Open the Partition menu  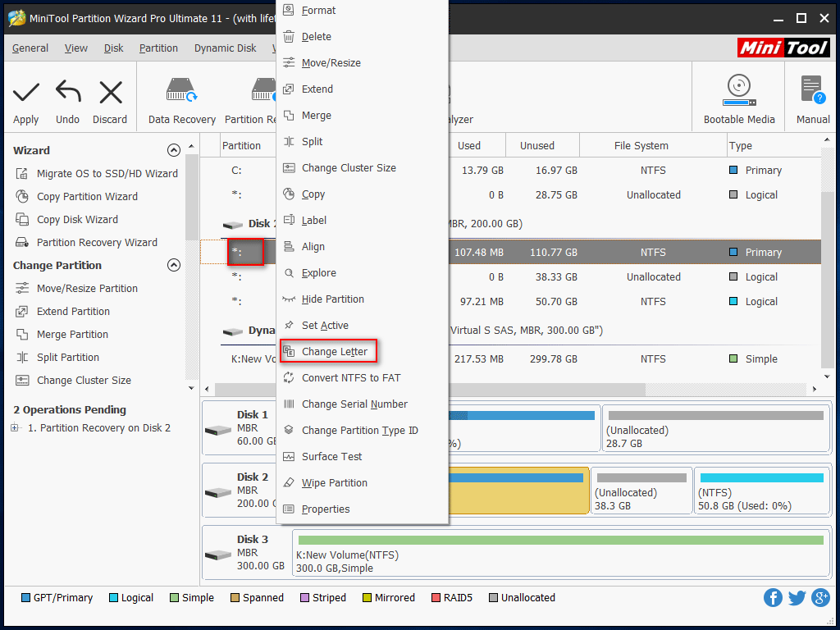(158, 48)
